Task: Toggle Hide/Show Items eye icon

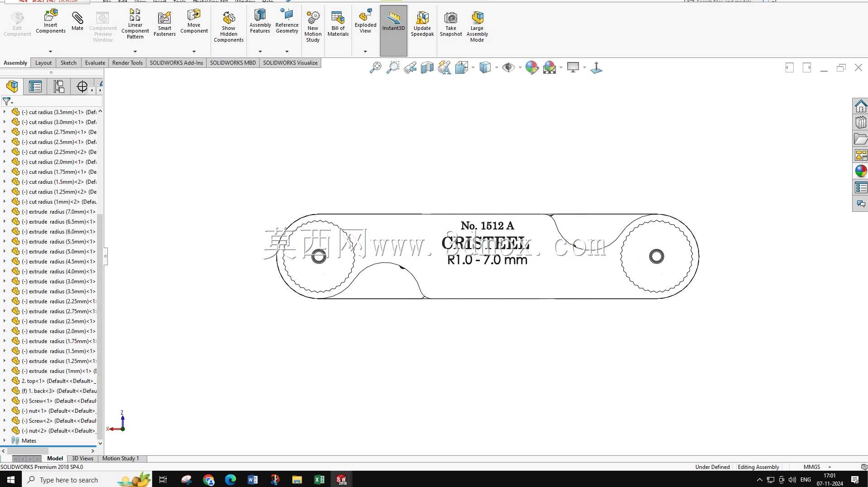Action: click(508, 68)
